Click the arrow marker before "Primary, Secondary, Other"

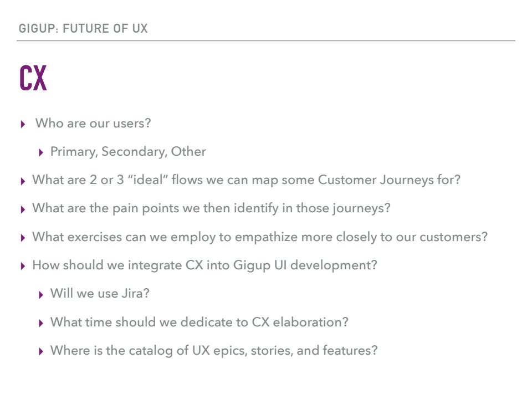tap(41, 152)
